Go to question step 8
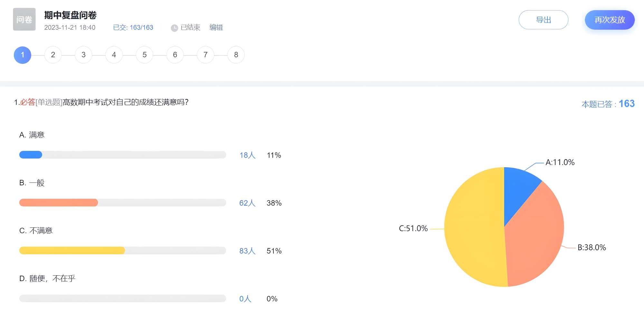Image resolution: width=644 pixels, height=321 pixels. pyautogui.click(x=236, y=55)
